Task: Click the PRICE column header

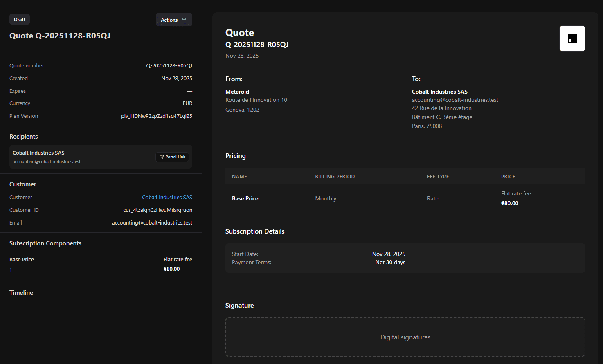Action: point(508,177)
